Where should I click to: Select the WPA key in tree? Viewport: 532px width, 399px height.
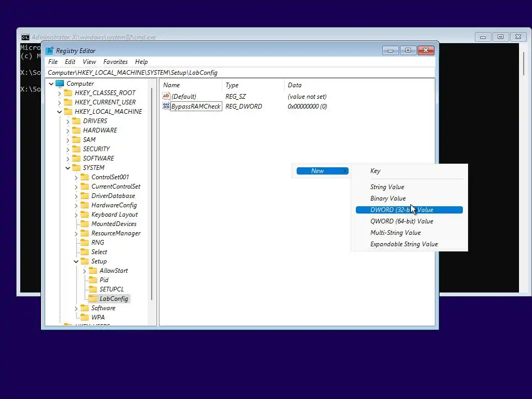[x=98, y=317]
